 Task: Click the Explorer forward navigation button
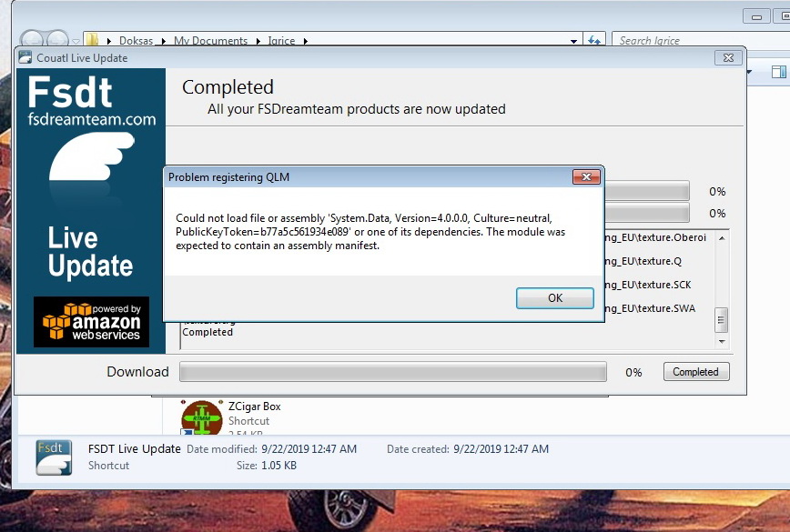pyautogui.click(x=58, y=39)
